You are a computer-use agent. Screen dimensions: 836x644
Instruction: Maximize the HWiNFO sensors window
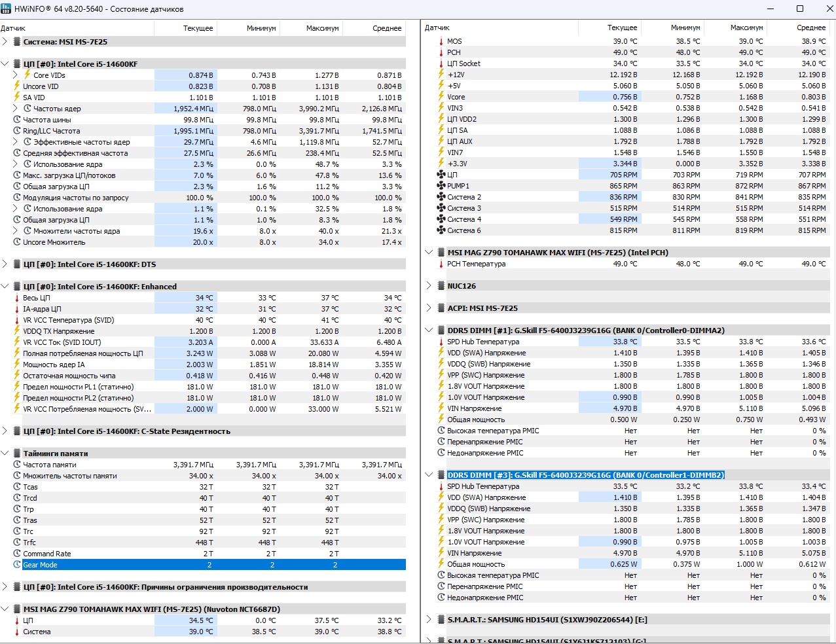pos(799,9)
